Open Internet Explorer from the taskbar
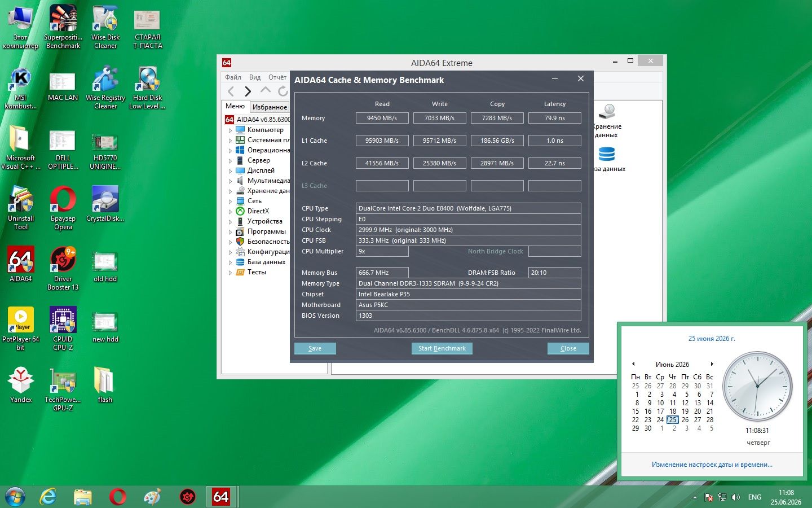The height and width of the screenshot is (508, 812). coord(48,497)
